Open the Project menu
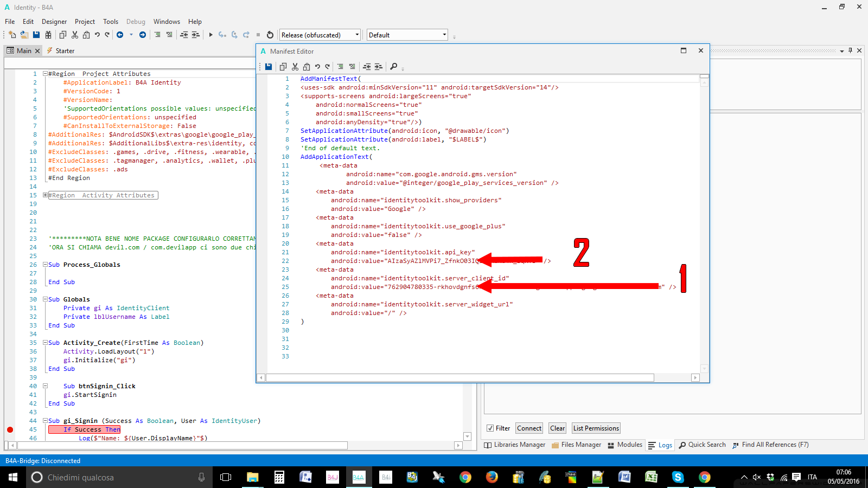The width and height of the screenshot is (868, 488). 85,22
